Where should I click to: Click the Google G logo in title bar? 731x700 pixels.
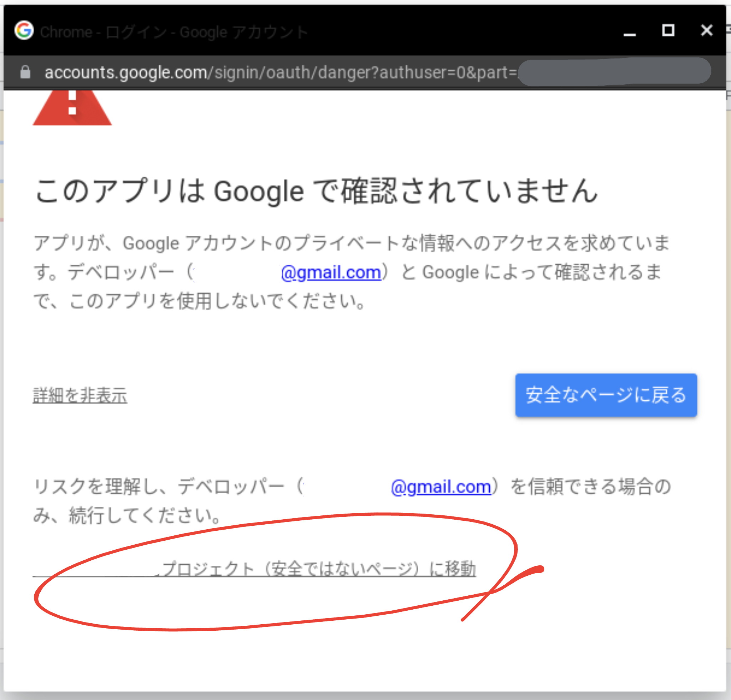[x=24, y=30]
